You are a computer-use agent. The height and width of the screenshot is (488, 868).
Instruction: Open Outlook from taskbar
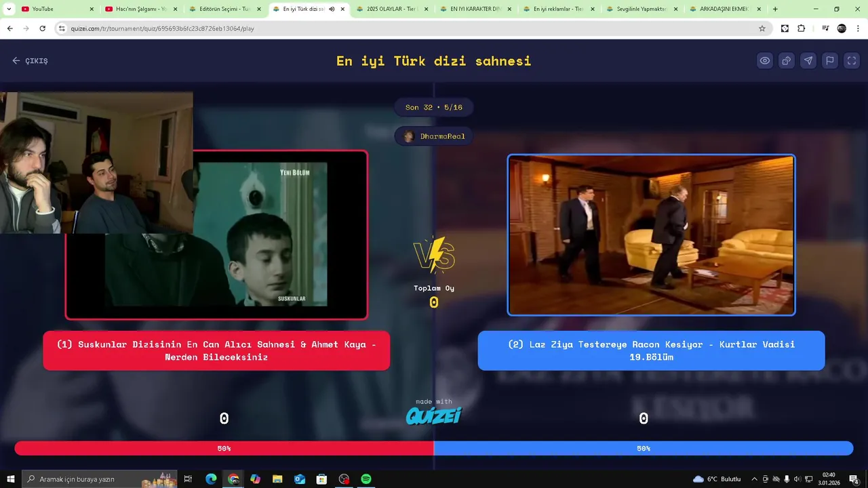300,479
